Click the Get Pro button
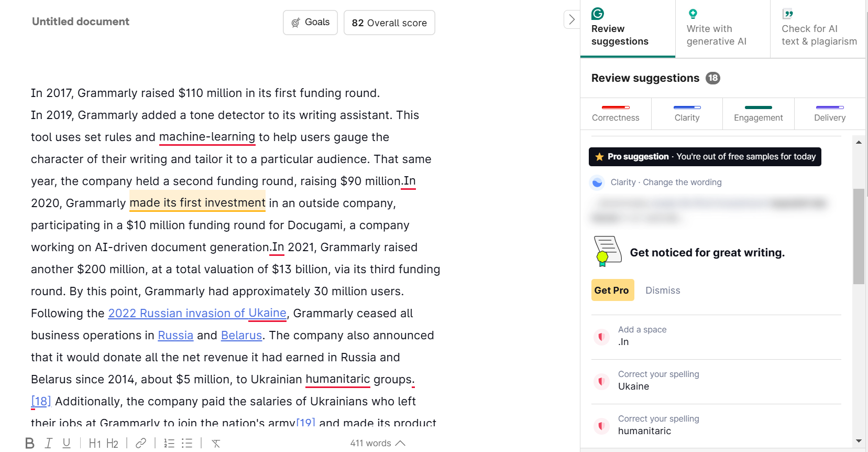Screen dimensions: 868x452 pyautogui.click(x=612, y=290)
